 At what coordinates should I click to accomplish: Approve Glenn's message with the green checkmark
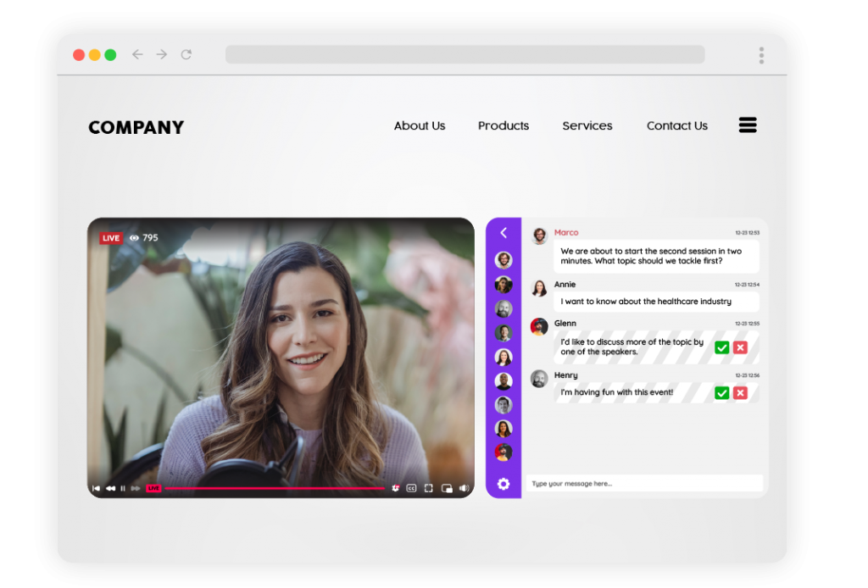click(721, 347)
